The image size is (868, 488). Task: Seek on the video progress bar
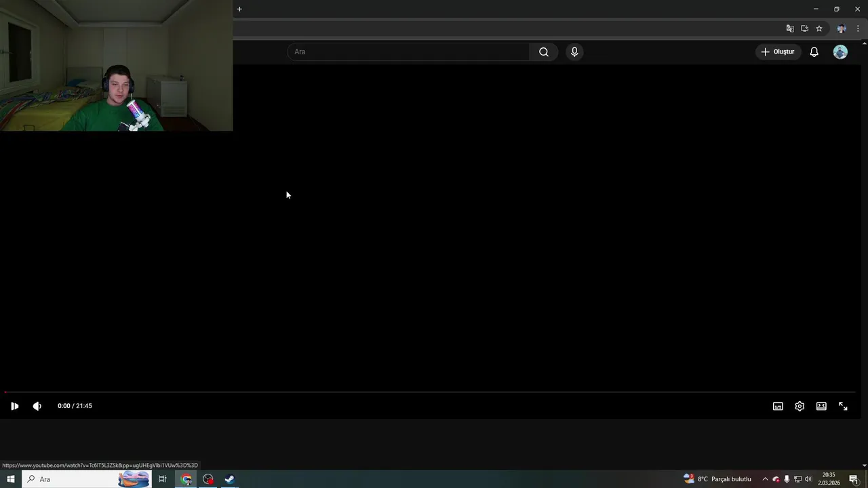(x=430, y=392)
